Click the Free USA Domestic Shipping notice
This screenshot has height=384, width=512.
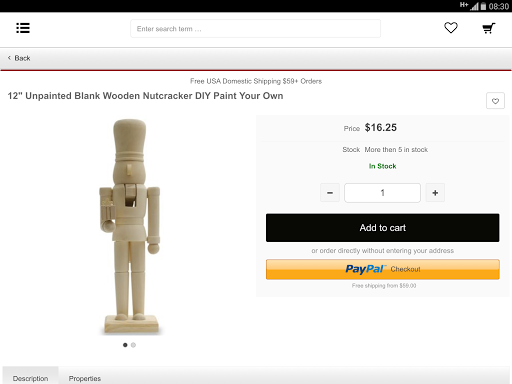point(256,81)
